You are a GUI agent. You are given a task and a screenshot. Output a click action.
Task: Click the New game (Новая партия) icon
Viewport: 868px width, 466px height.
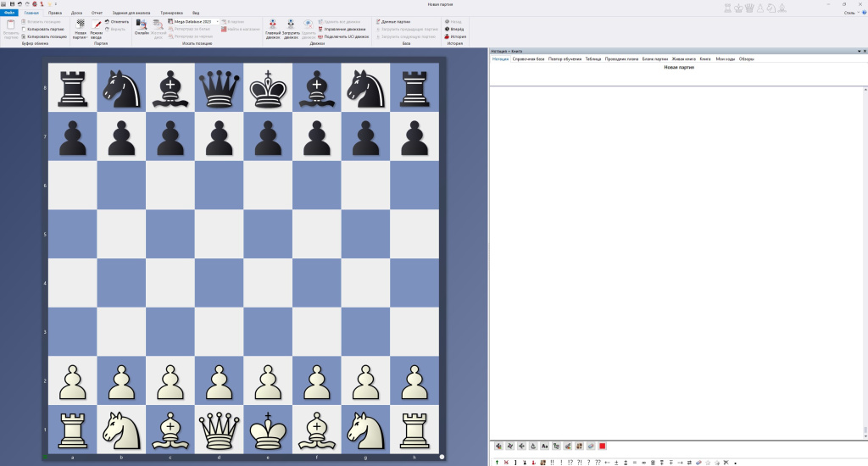click(x=81, y=25)
